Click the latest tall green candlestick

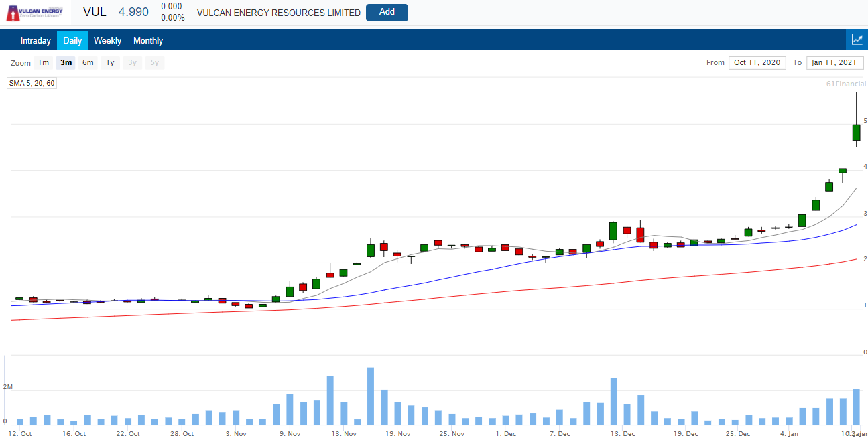(x=856, y=132)
